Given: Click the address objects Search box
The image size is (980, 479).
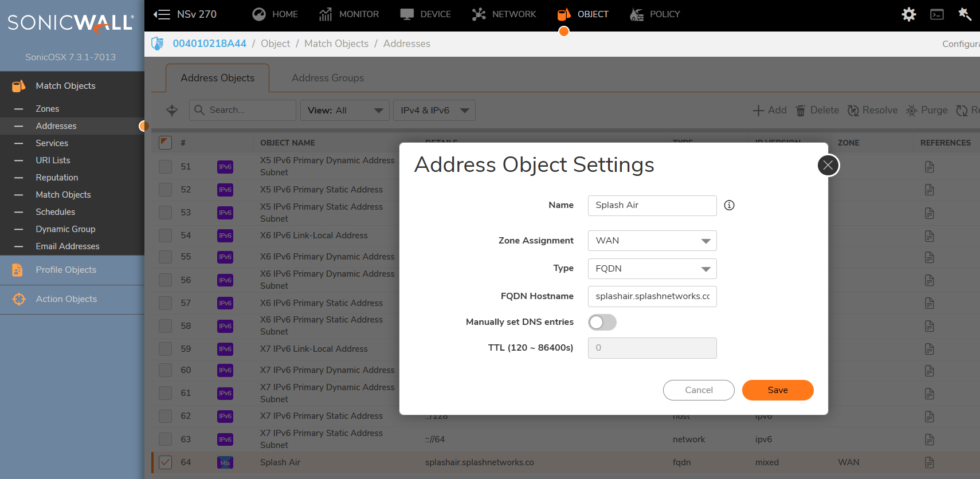Looking at the screenshot, I should (242, 110).
